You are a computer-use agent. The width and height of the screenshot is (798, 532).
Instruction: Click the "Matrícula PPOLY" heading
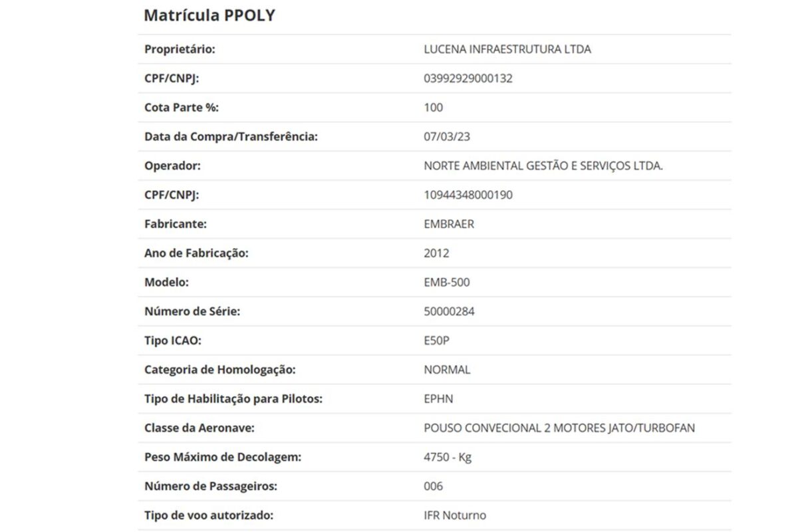(209, 15)
